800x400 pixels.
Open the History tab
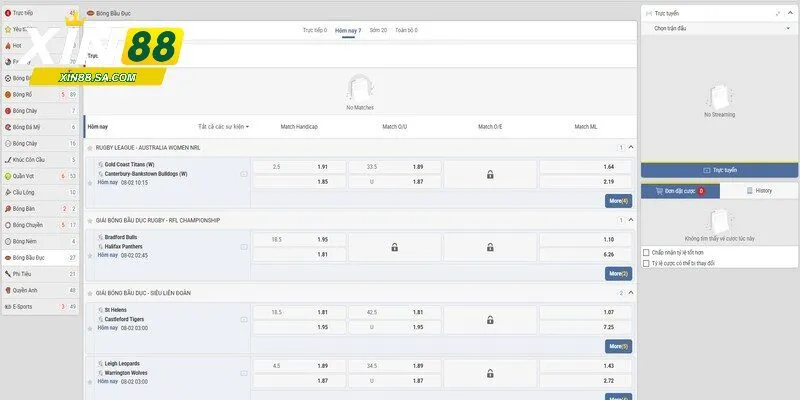(x=758, y=190)
